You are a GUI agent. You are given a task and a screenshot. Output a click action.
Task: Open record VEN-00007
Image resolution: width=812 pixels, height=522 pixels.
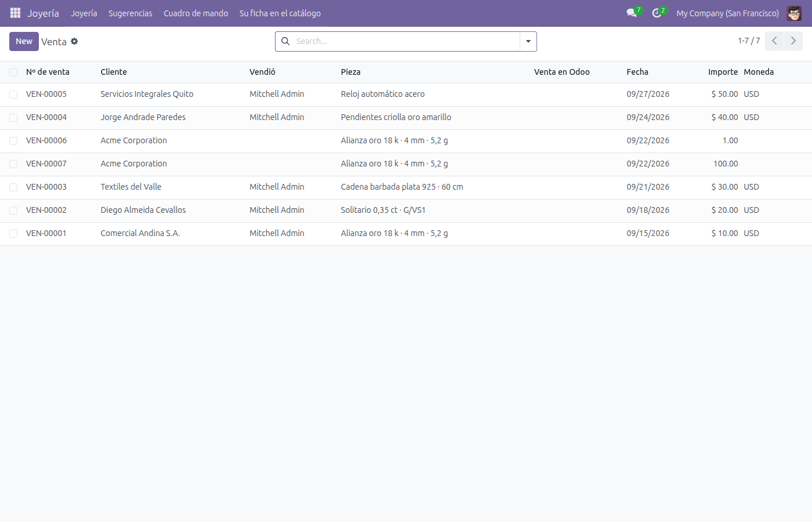[x=46, y=164]
